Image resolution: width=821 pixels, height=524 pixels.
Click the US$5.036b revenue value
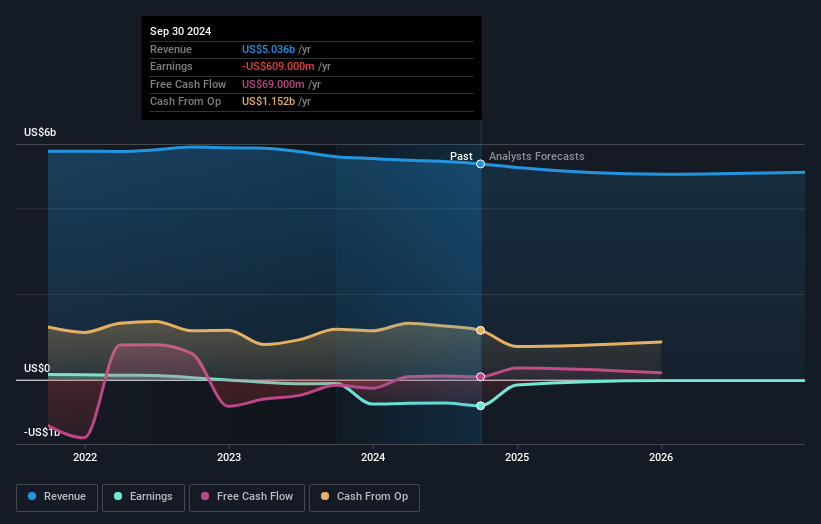(x=268, y=49)
